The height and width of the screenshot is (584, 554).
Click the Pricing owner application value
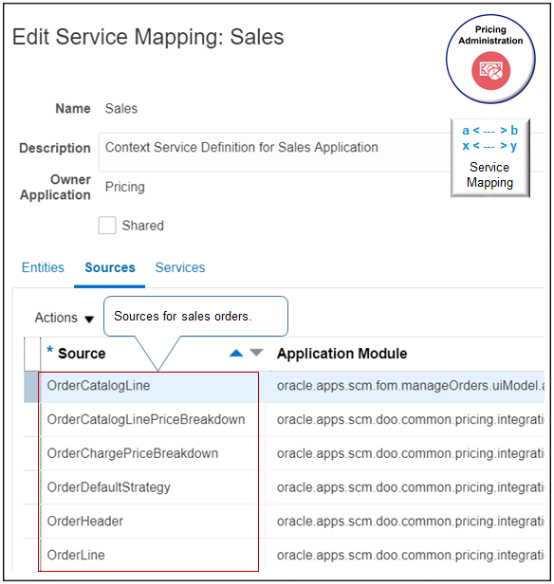coord(125,187)
